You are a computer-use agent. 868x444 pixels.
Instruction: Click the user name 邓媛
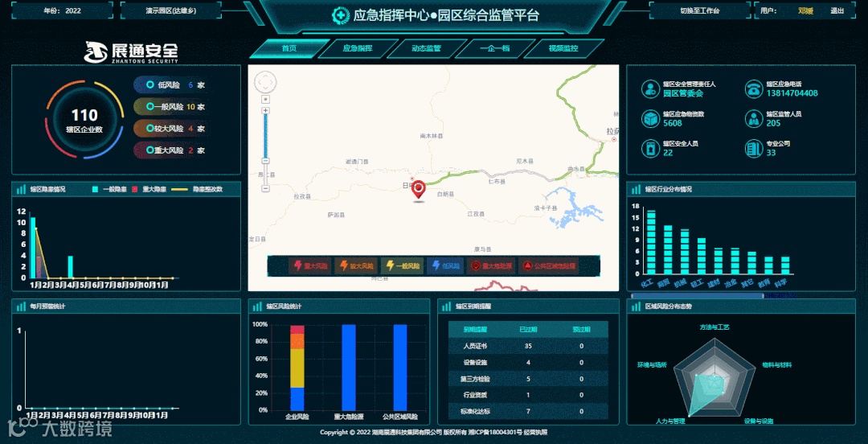coord(805,10)
